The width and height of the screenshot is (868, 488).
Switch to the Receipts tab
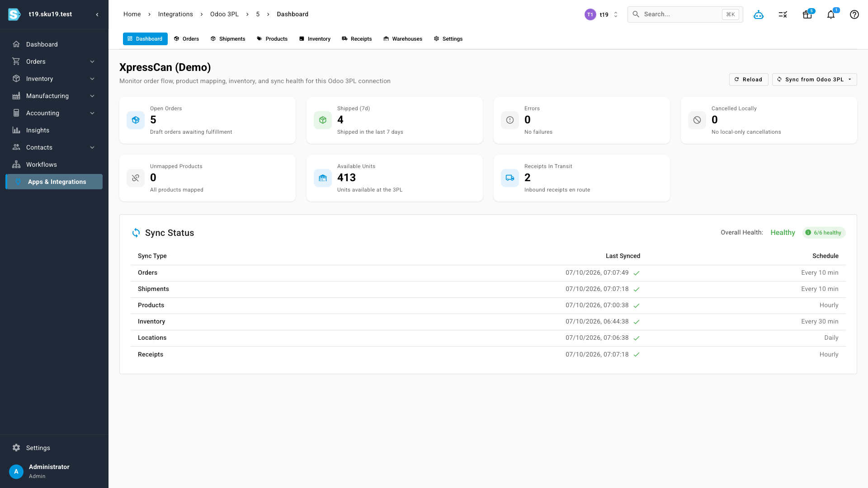tap(357, 39)
